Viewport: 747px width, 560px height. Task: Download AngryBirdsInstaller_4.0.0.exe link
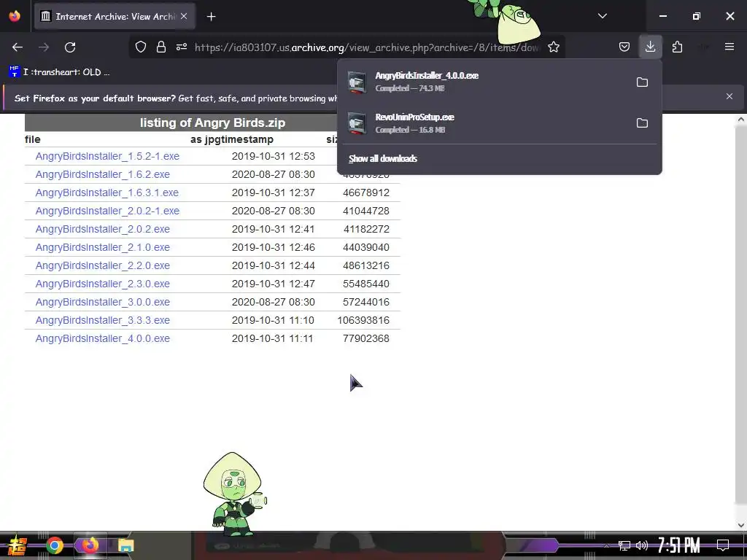click(x=102, y=338)
